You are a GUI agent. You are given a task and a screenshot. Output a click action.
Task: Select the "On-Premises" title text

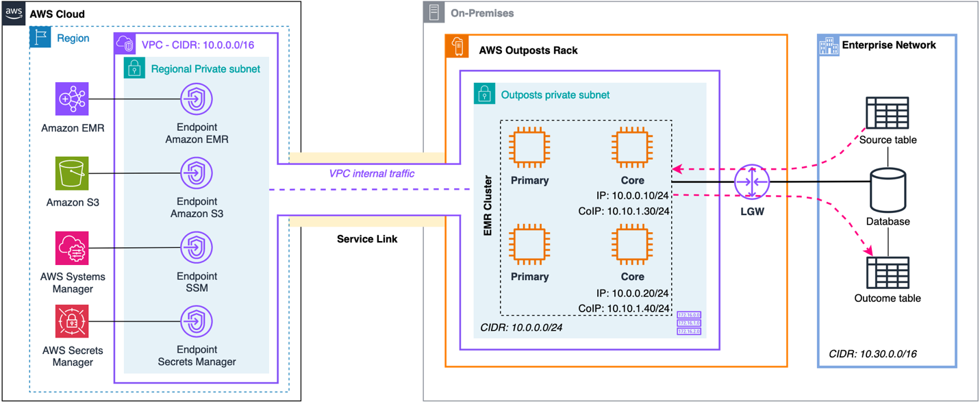coord(482,13)
